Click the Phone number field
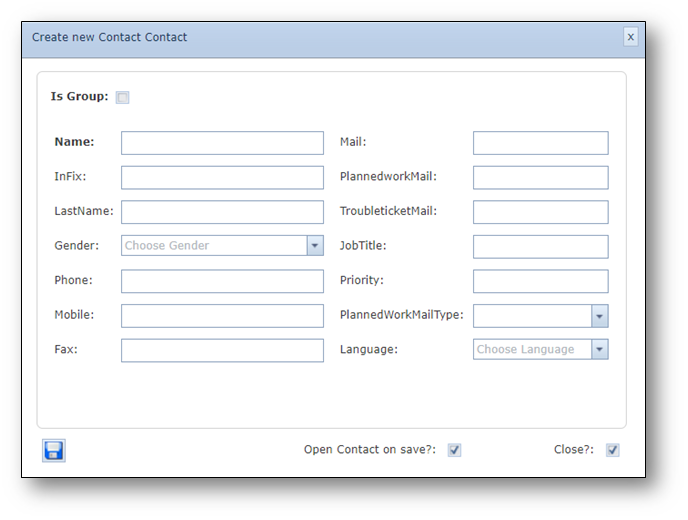688x520 pixels. [222, 281]
